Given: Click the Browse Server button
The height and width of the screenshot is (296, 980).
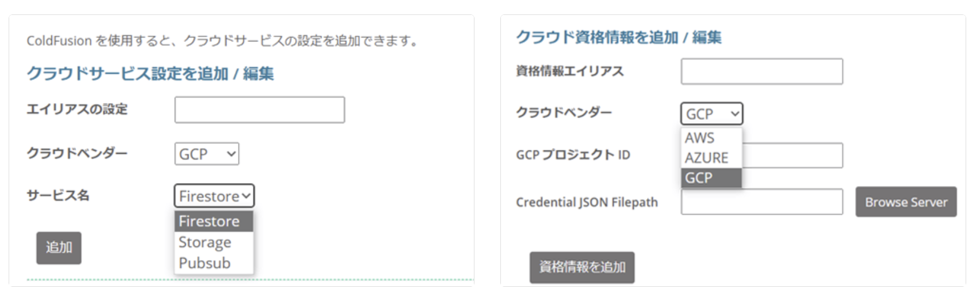Looking at the screenshot, I should [x=906, y=202].
